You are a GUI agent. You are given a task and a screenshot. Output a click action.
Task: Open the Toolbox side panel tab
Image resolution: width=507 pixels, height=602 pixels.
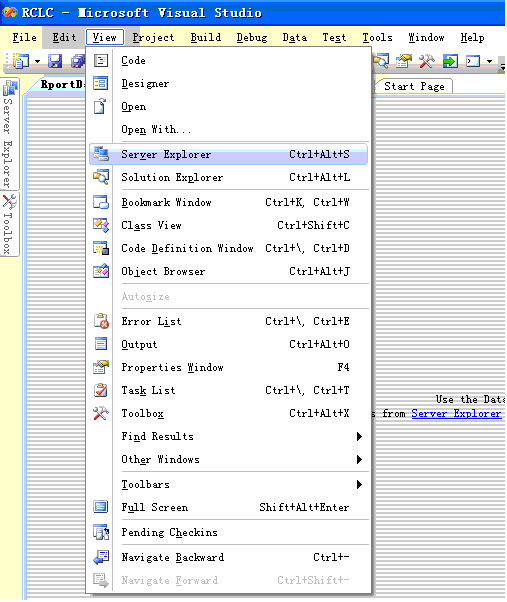click(10, 224)
